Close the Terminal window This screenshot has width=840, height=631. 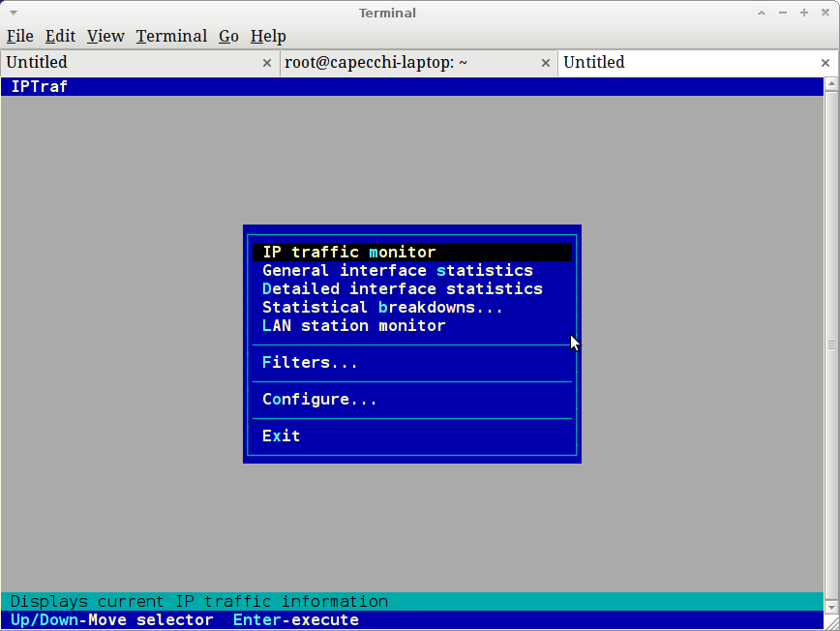coord(825,13)
